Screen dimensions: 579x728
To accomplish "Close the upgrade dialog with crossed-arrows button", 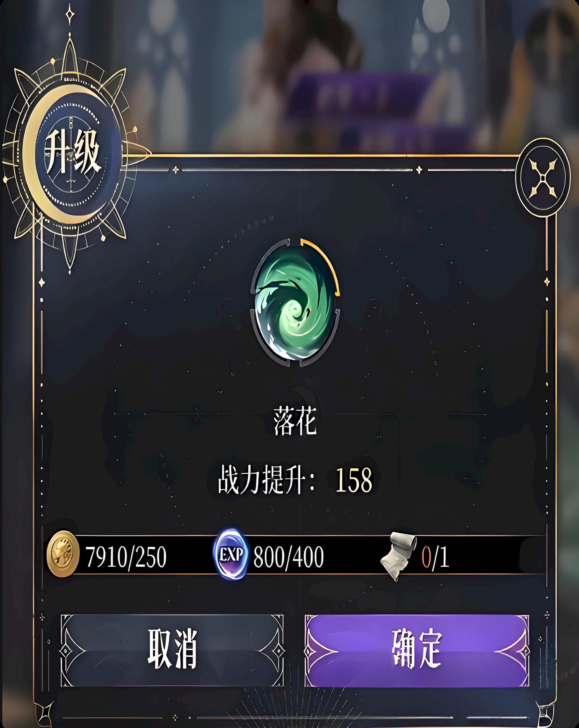I will click(x=543, y=177).
